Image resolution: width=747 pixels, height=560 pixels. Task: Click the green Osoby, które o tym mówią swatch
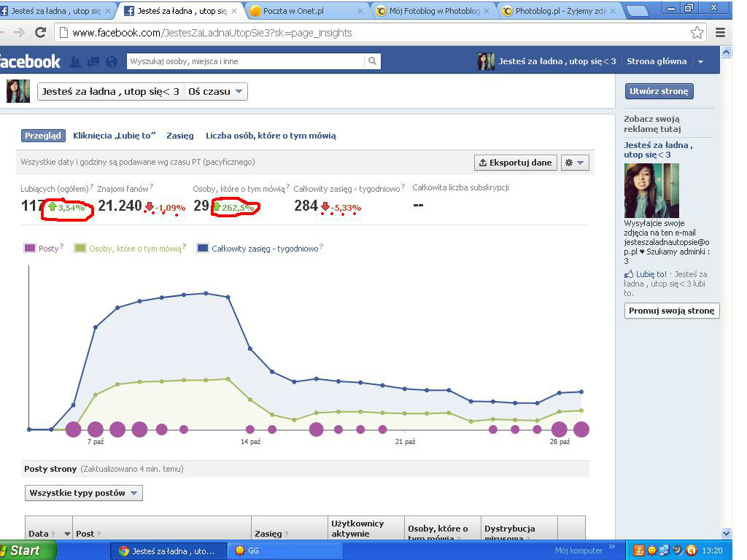click(80, 248)
